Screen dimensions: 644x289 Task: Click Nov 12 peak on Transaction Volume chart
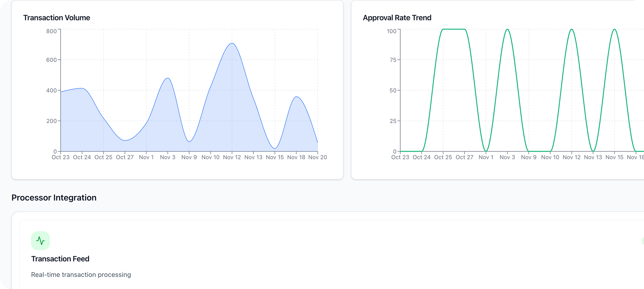click(x=232, y=44)
